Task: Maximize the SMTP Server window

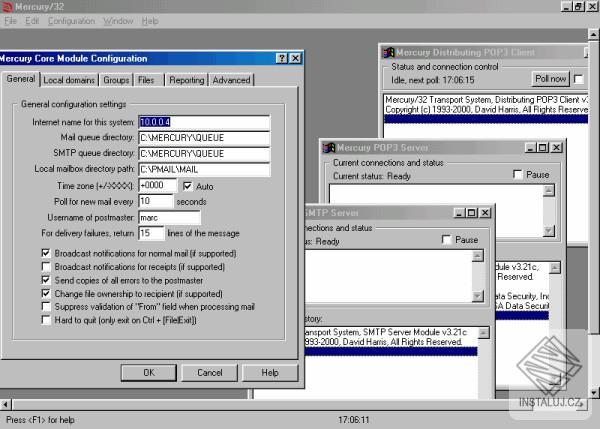Action: (x=471, y=212)
